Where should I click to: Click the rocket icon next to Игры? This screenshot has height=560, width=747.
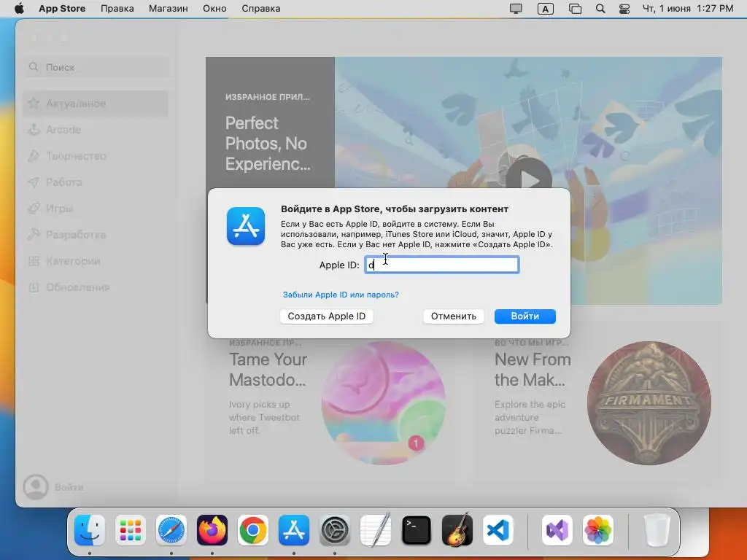[x=34, y=208]
